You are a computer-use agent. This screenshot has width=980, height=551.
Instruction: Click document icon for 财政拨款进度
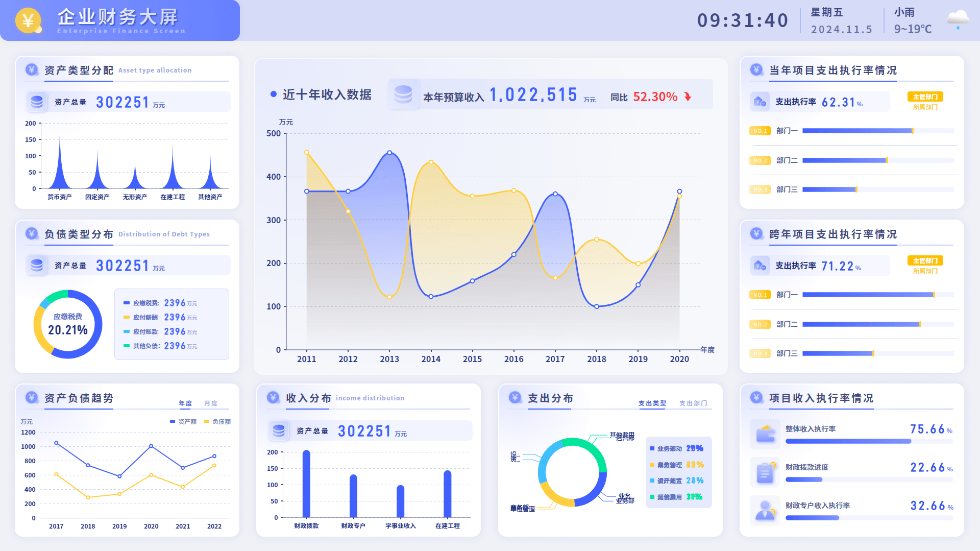click(x=765, y=472)
